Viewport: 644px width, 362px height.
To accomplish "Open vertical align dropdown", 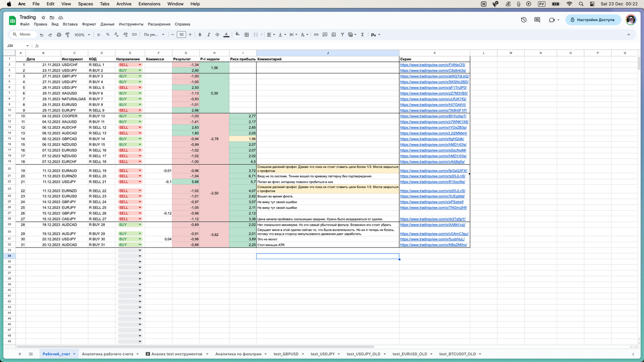I will point(282,35).
